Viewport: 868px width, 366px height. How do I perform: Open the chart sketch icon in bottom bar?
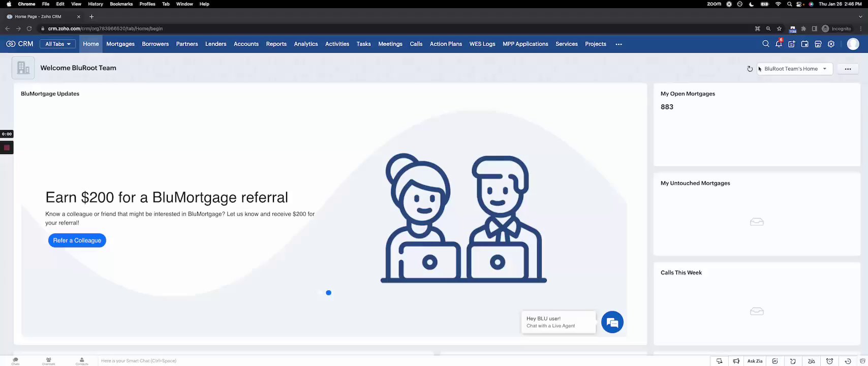tap(775, 361)
